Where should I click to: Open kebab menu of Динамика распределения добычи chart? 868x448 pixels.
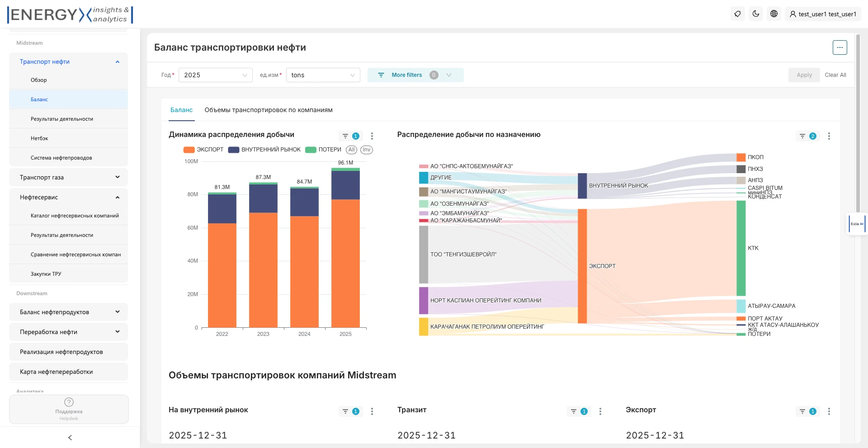(x=372, y=136)
